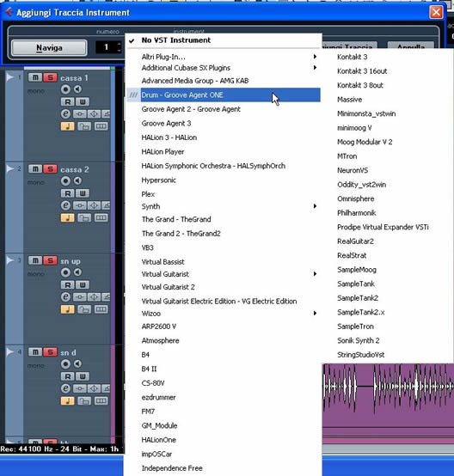Select HALion Symphonic Orchestra entry
This screenshot has width=454, height=476.
point(224,166)
